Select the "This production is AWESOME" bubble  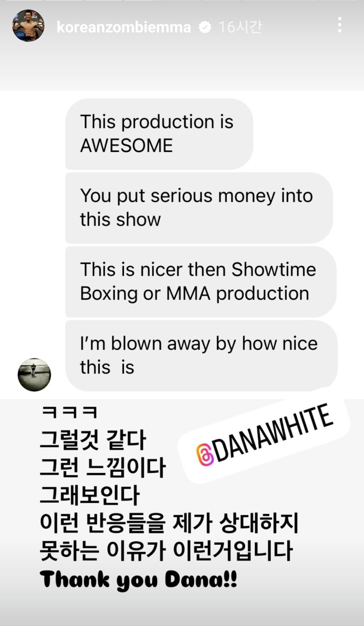coord(159,134)
